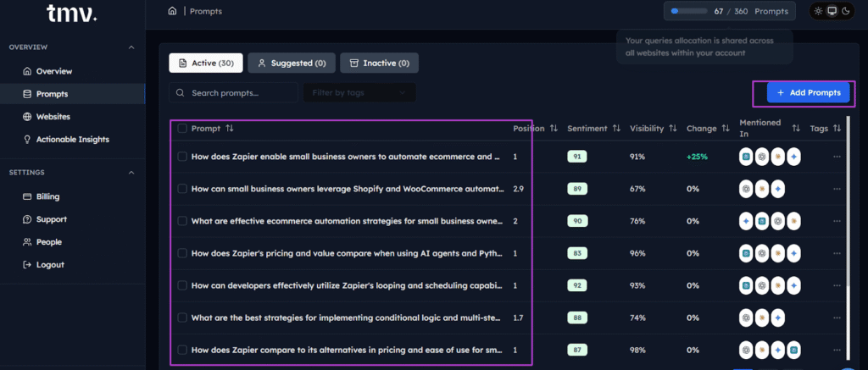Click the Gemini icon in the 67% visibility row

pos(778,189)
